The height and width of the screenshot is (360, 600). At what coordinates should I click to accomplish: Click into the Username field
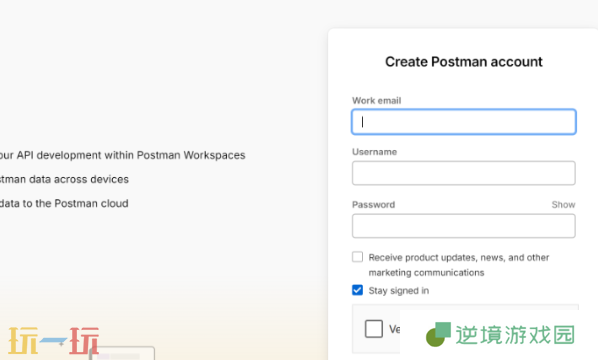pyautogui.click(x=463, y=173)
